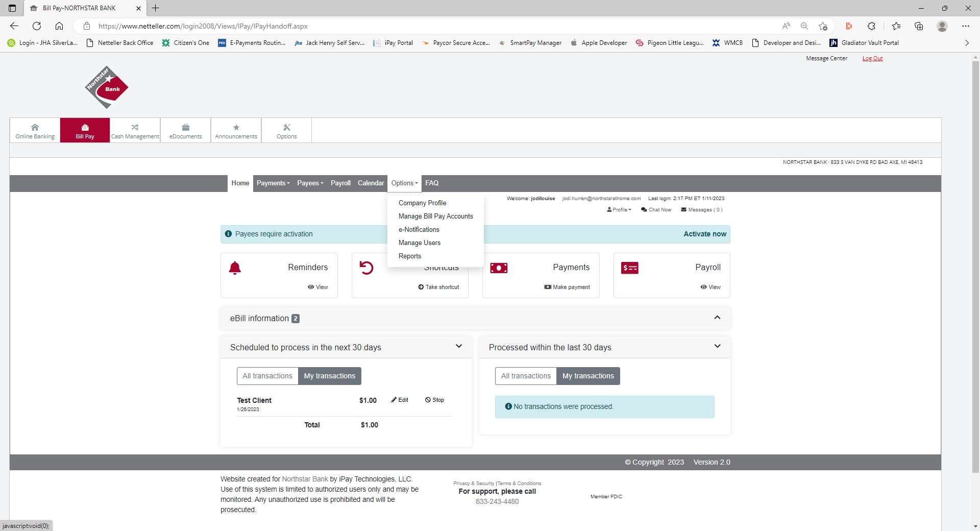The height and width of the screenshot is (531, 980).
Task: Go to the Home nav item
Action: point(240,183)
